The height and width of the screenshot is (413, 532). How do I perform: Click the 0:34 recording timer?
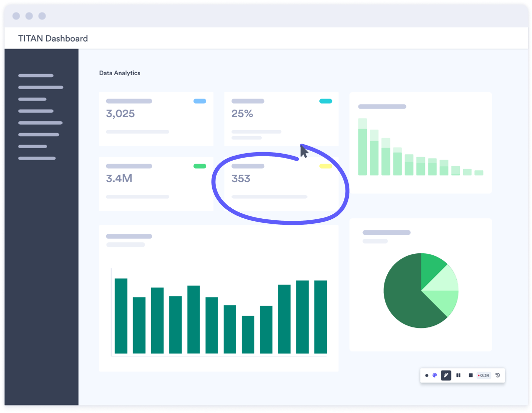point(484,375)
